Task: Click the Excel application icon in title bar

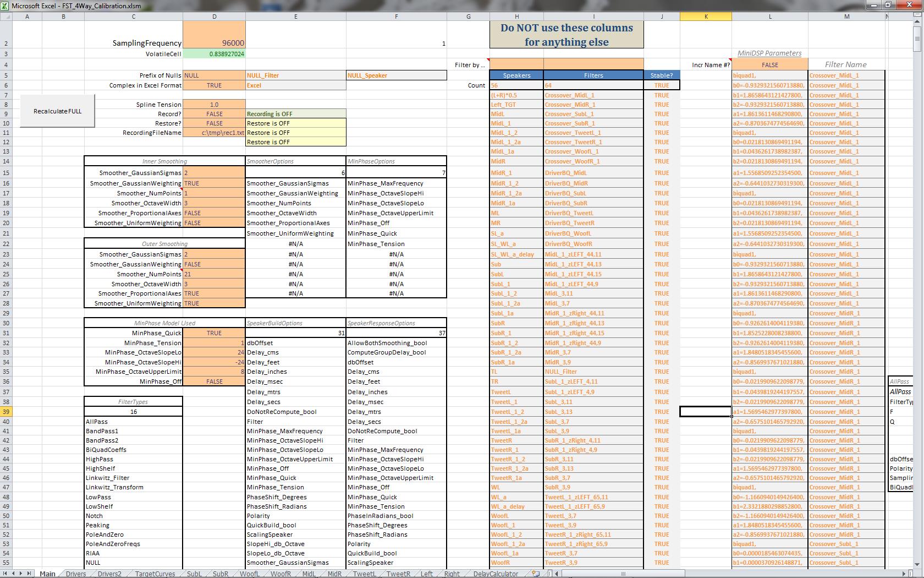Action: 5,6
